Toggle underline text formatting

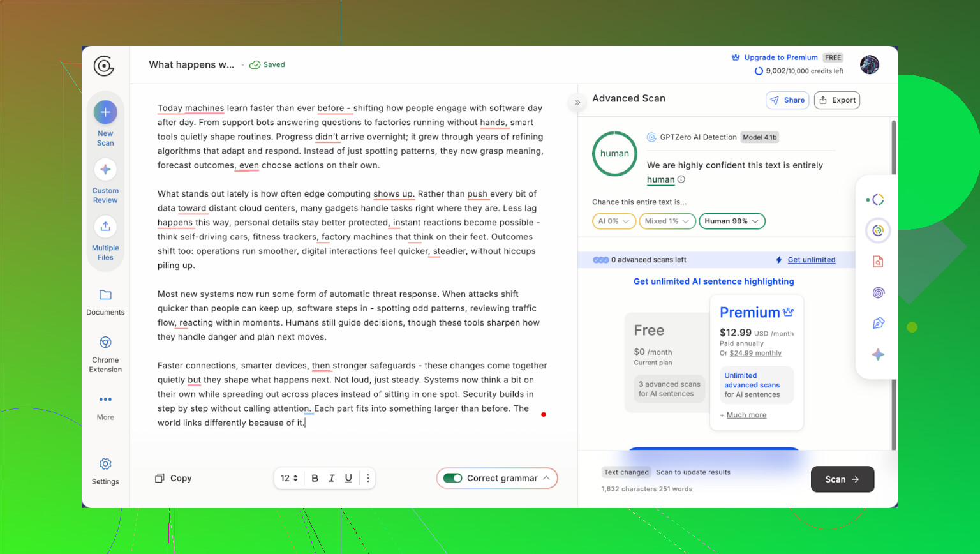coord(348,478)
